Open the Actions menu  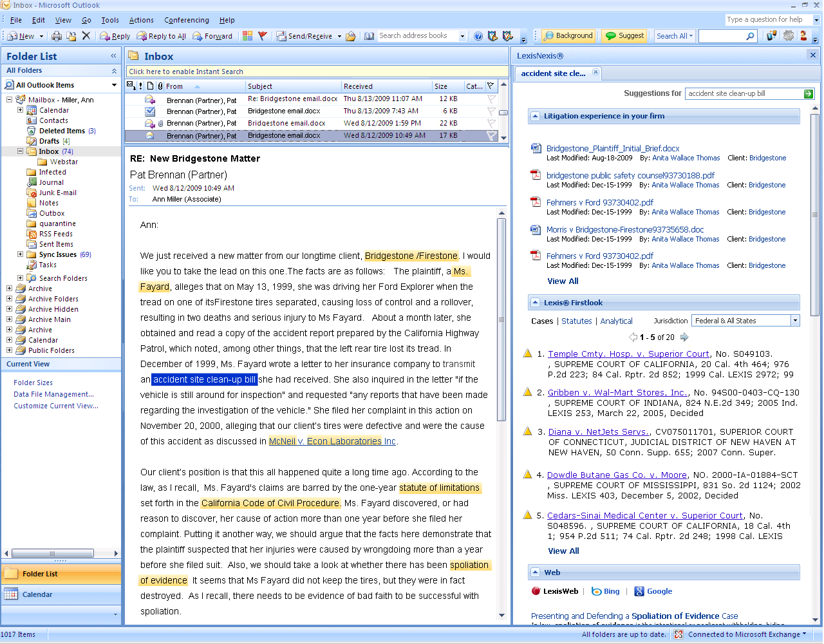142,21
